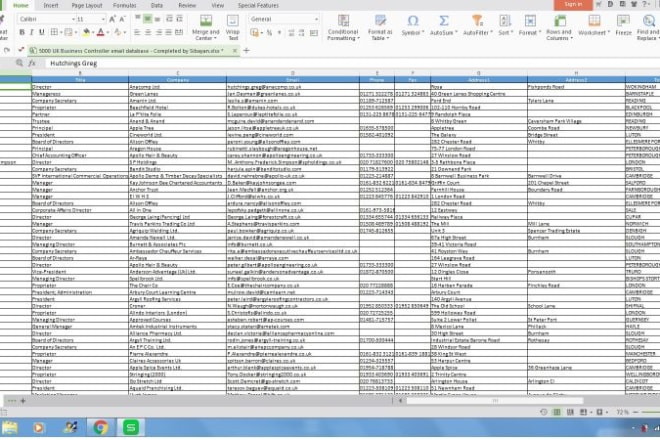Add a new sheet with the plus button

point(23,401)
